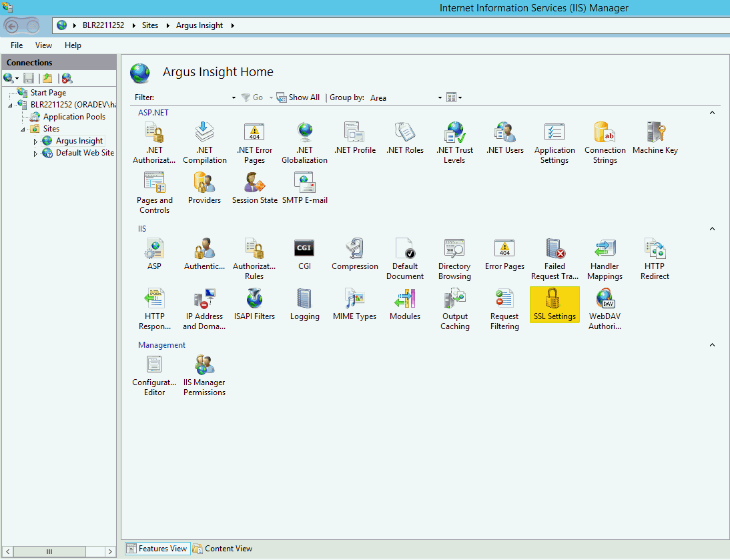The image size is (730, 560).
Task: Open WebDAV Authoring Rules feature
Action: [605, 309]
